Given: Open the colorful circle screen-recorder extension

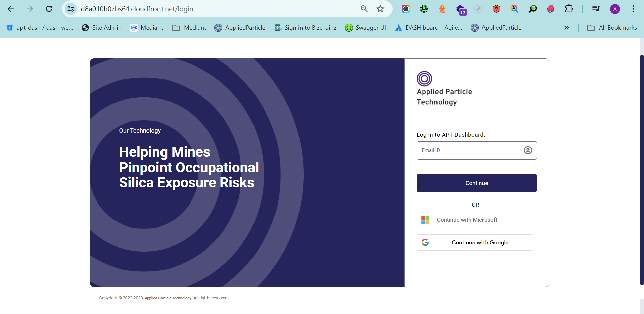Looking at the screenshot, I should point(406,9).
